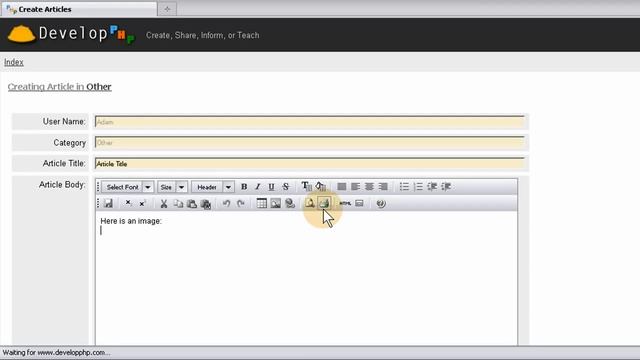Apply underline formatting

tap(271, 187)
